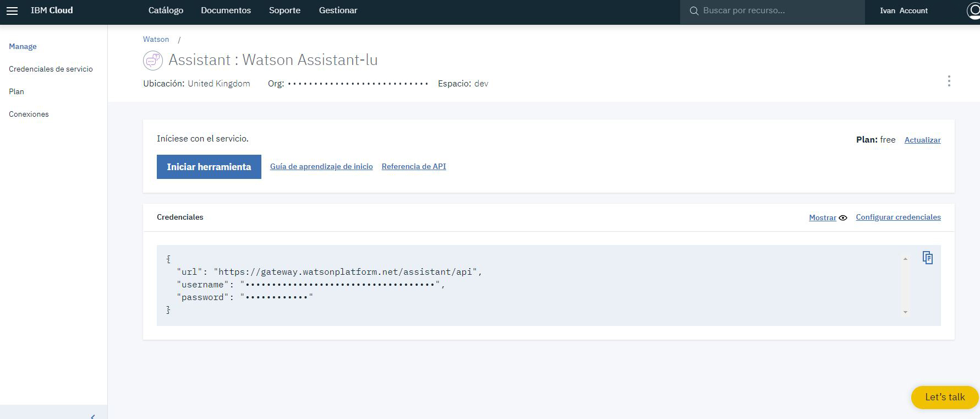Toggle the Mostrar eye icon
The height and width of the screenshot is (419, 980).
pyautogui.click(x=842, y=218)
